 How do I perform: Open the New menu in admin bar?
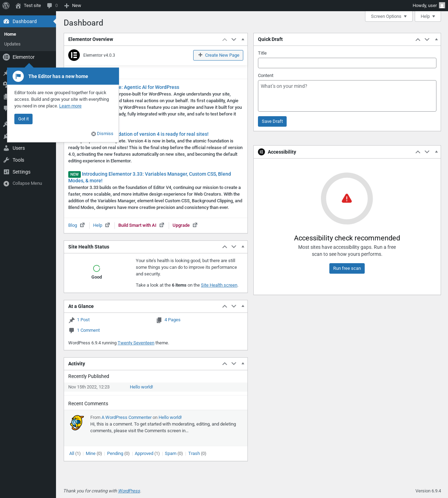coord(73,6)
